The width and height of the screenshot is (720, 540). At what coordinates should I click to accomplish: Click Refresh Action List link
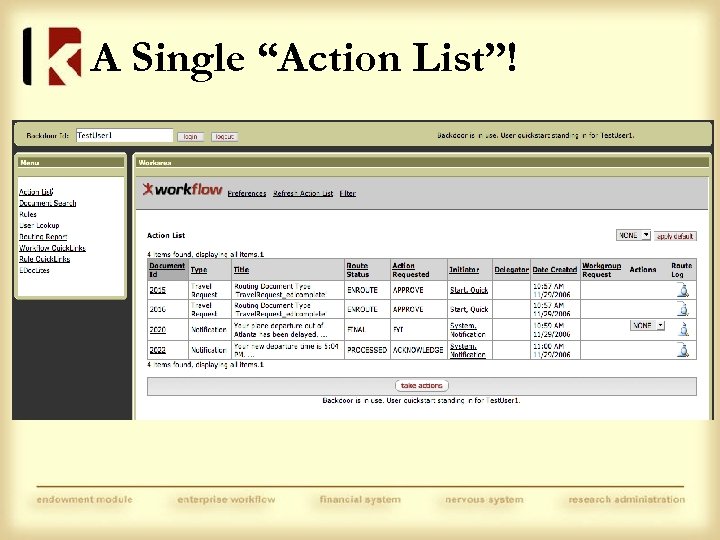303,193
